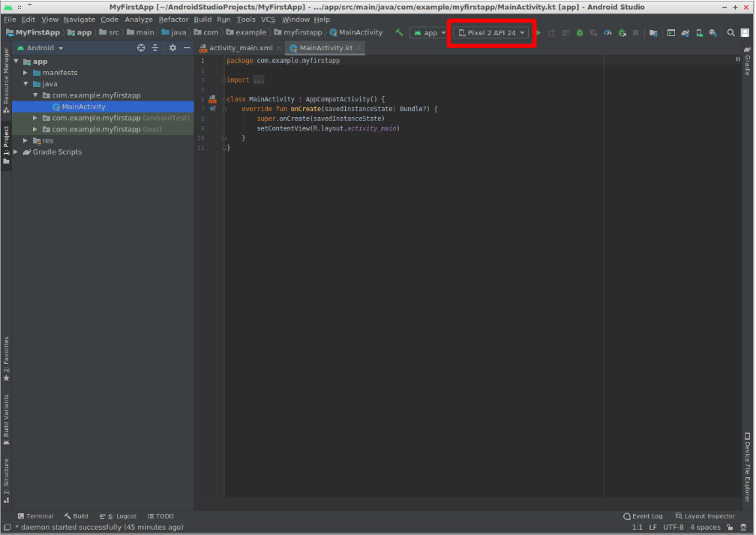Toggle the 2: Favorites tool window
The image size is (756, 535).
point(6,359)
